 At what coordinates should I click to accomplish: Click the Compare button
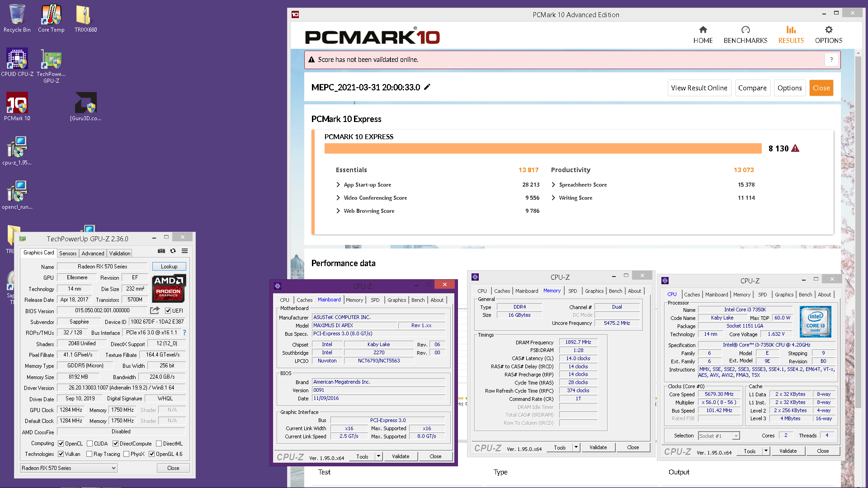coord(752,88)
